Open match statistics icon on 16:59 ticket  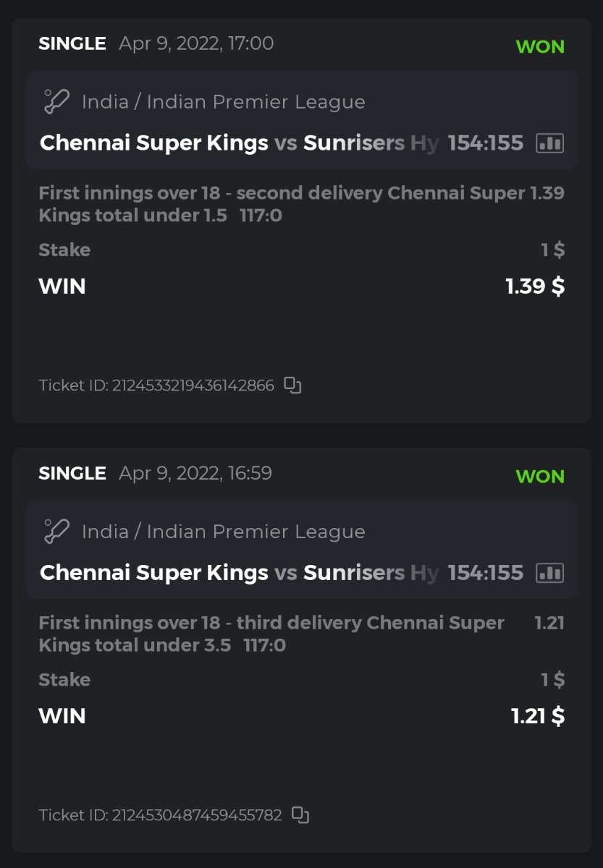pos(549,574)
